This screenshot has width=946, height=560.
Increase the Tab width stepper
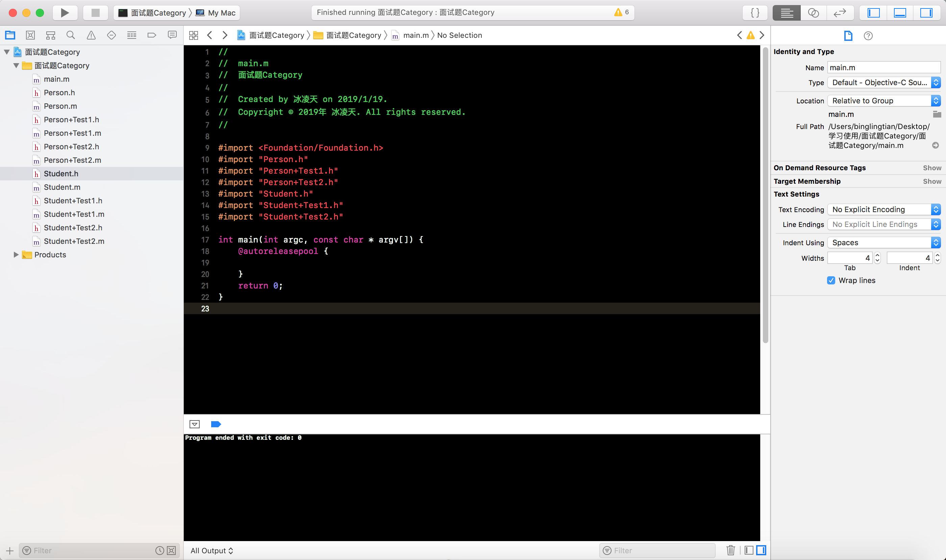click(877, 255)
